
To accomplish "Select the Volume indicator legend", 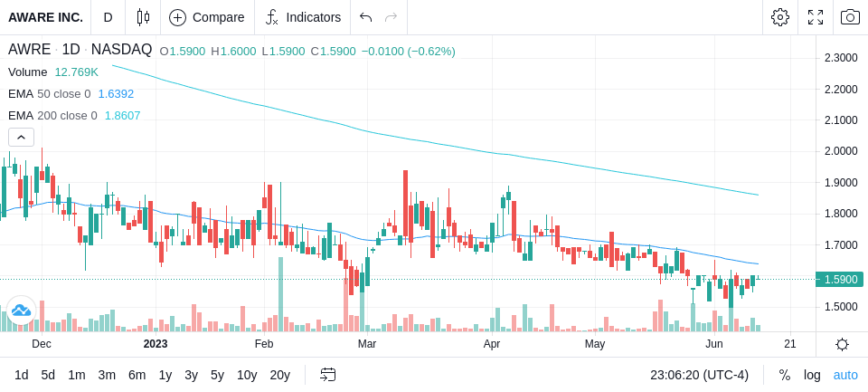I will [28, 72].
